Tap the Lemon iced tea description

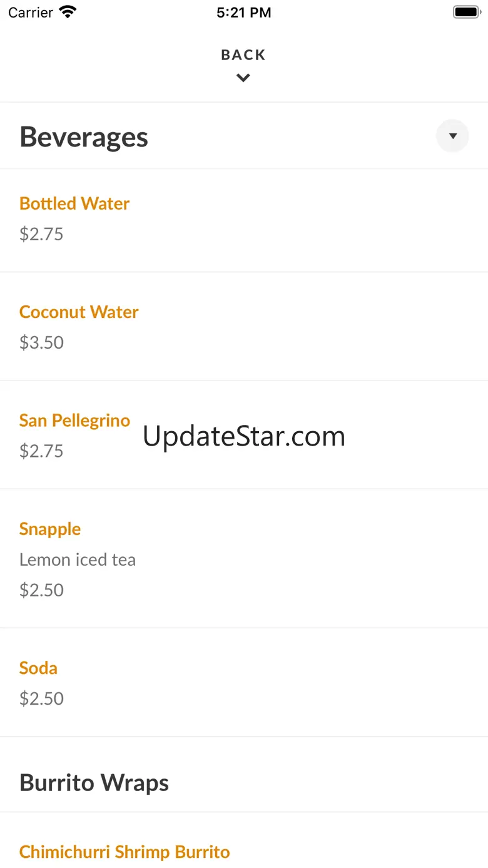coord(78,559)
